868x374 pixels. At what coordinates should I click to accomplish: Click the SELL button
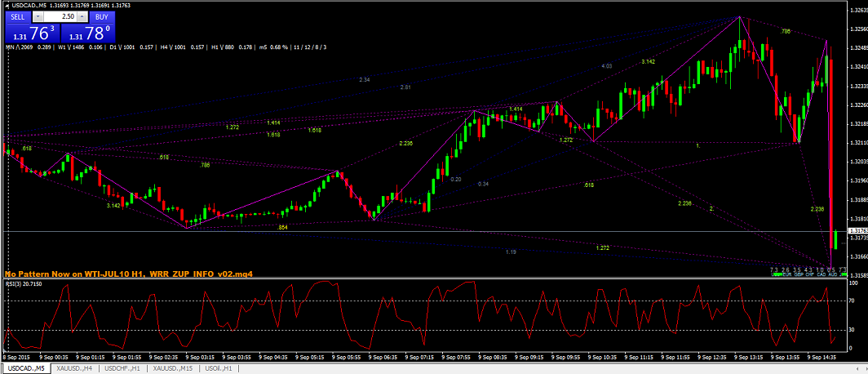(18, 16)
